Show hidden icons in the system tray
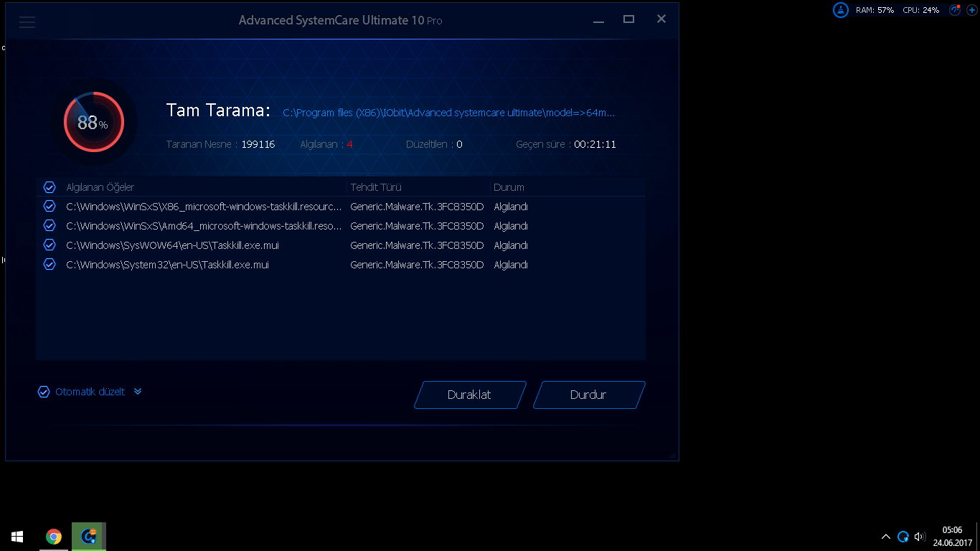 [x=886, y=537]
